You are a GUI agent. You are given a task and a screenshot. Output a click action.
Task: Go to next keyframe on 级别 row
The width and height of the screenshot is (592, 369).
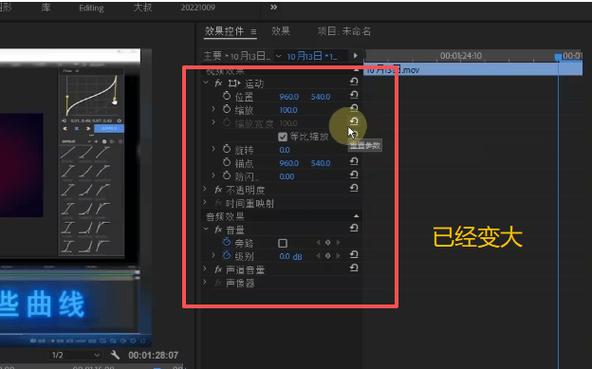coord(338,256)
